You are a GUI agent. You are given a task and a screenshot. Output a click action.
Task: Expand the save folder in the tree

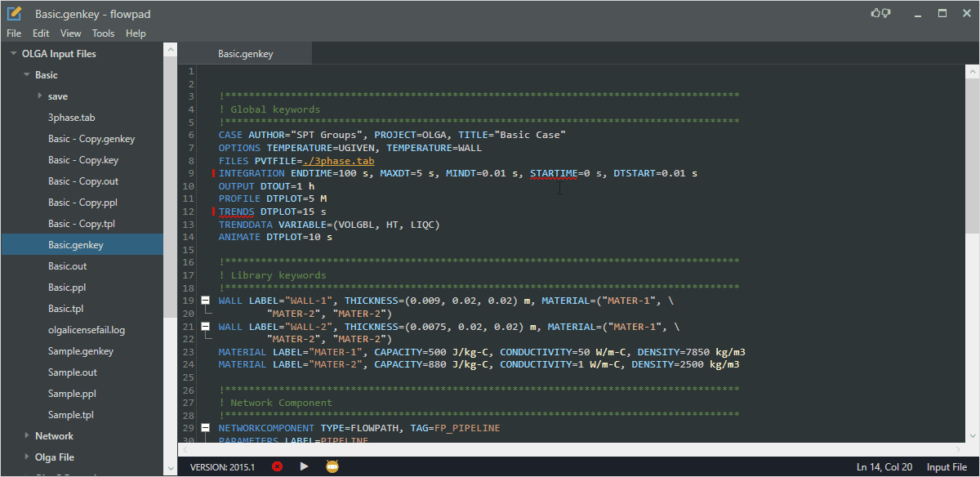(x=39, y=96)
